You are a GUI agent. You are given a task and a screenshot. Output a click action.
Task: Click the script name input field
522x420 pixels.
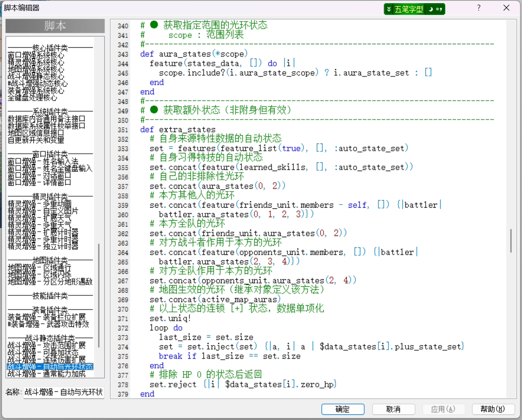click(64, 392)
